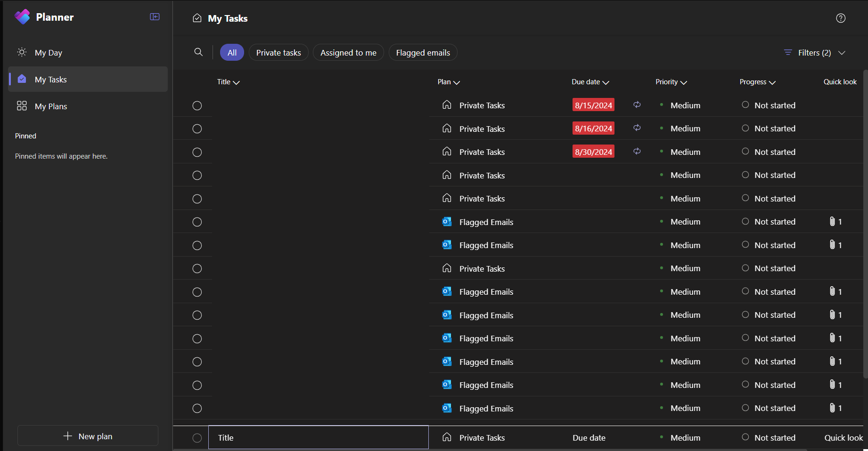
Task: Select the All filter tab
Action: tap(232, 53)
